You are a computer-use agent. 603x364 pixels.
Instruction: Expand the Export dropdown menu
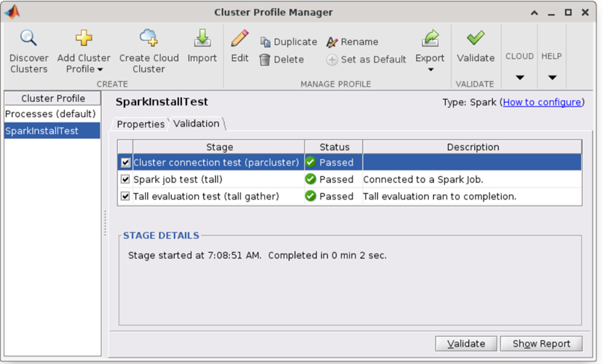click(430, 70)
